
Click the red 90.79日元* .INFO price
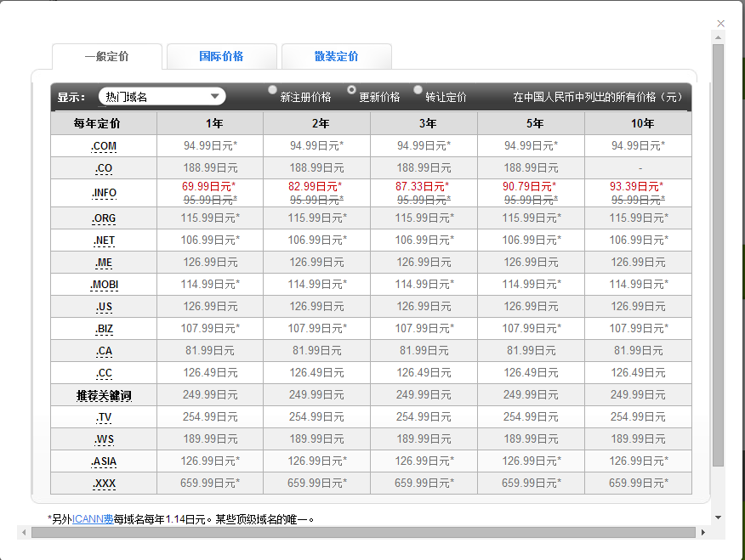point(529,186)
